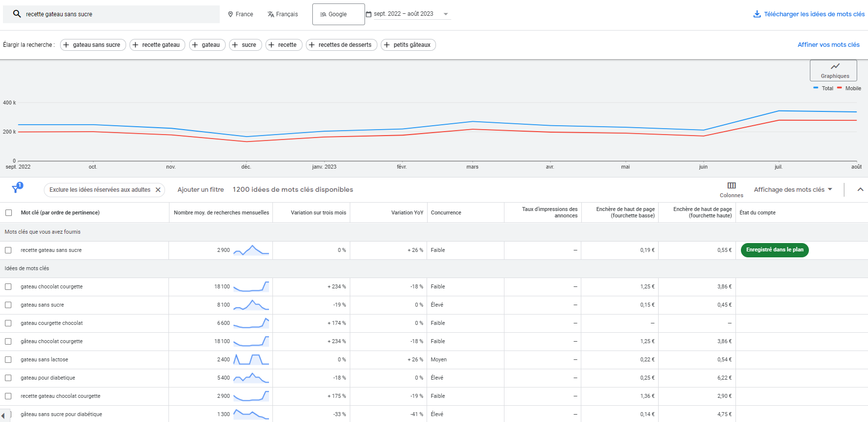
Task: Click 'Enregistré dans le plan' green button
Action: click(x=774, y=250)
